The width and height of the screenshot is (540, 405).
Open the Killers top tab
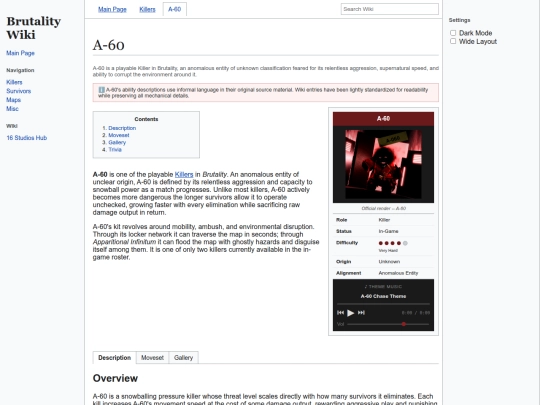147,9
